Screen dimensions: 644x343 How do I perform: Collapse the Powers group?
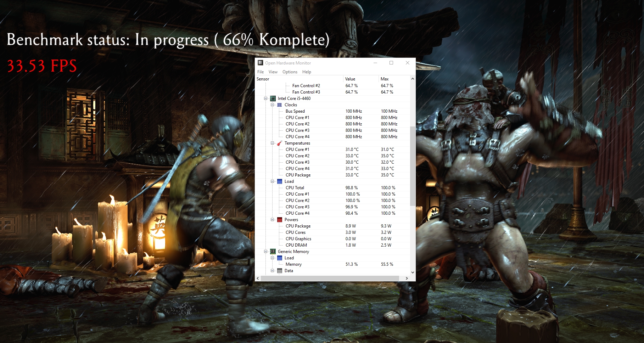tap(272, 220)
